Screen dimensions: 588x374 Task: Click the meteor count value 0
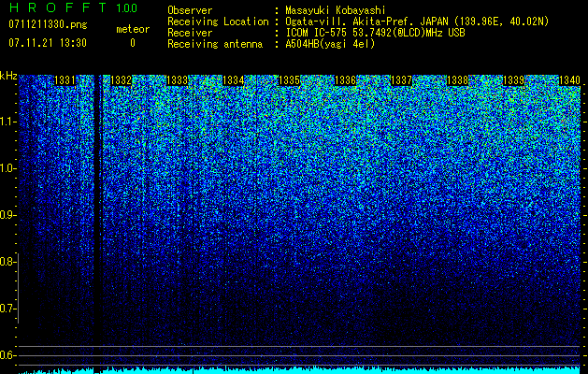pyautogui.click(x=133, y=43)
